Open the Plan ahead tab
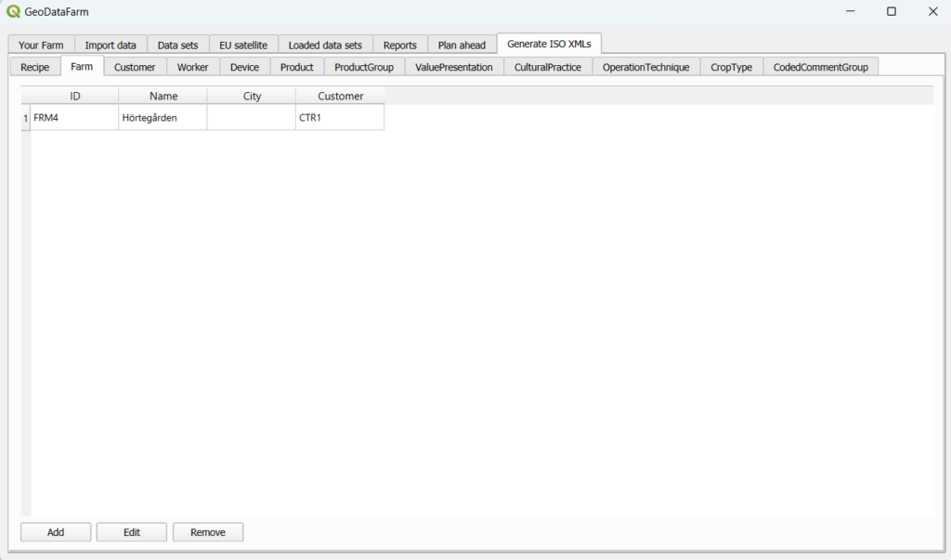Screen dimensions: 951x560 (462, 45)
